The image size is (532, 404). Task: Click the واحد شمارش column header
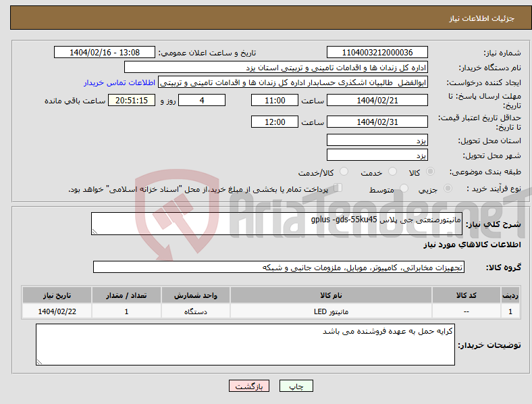tap(195, 295)
